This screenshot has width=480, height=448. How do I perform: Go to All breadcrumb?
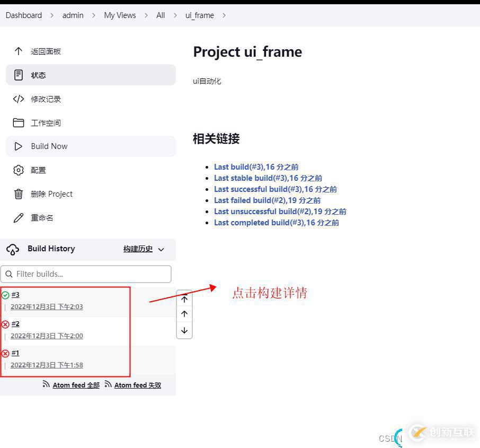coord(161,15)
